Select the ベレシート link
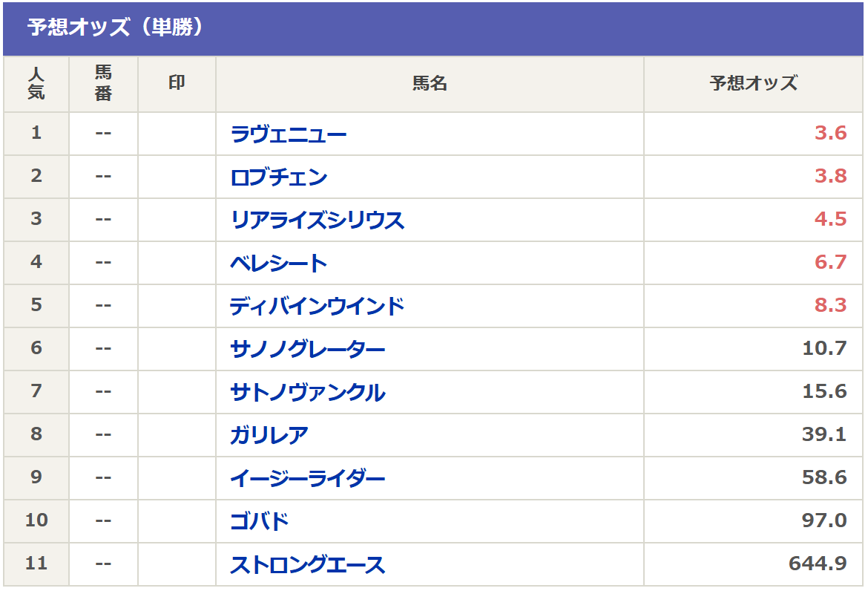This screenshot has width=868, height=591. click(x=279, y=264)
